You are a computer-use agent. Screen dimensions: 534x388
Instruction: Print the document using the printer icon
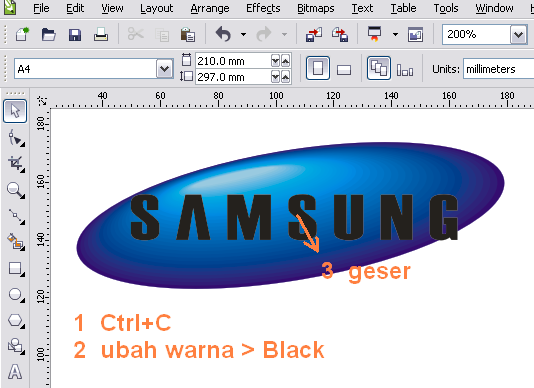101,34
